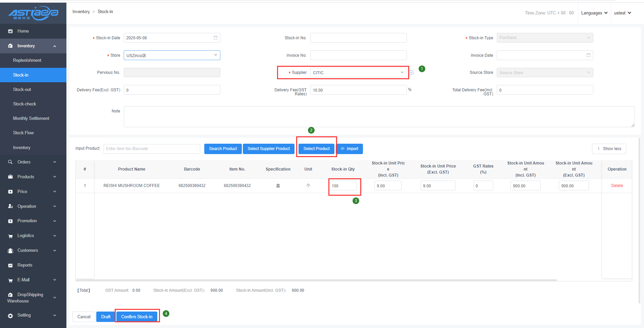Click the Reports icon in sidebar
Screen dimensions: 644x328
click(x=10, y=265)
